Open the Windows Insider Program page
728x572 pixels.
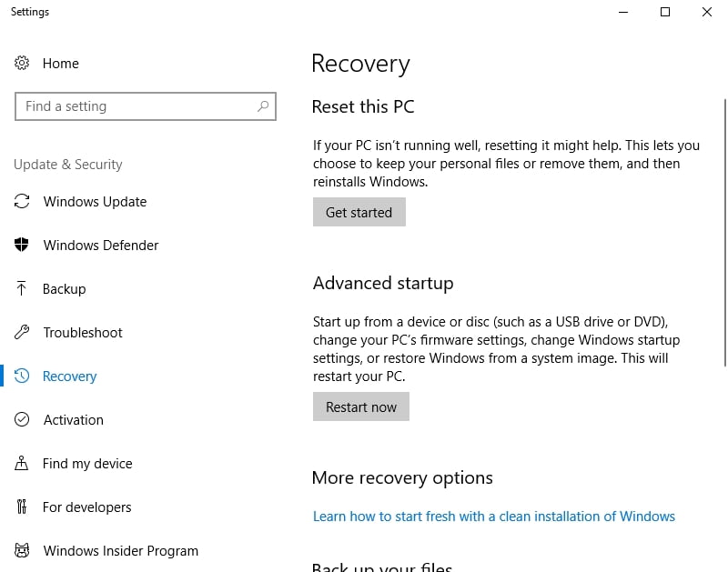coord(120,550)
